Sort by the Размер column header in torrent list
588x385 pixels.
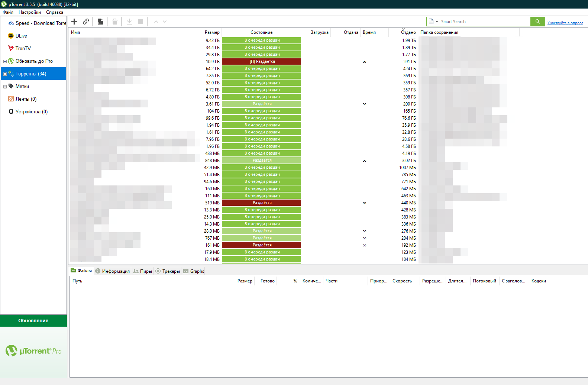click(212, 32)
